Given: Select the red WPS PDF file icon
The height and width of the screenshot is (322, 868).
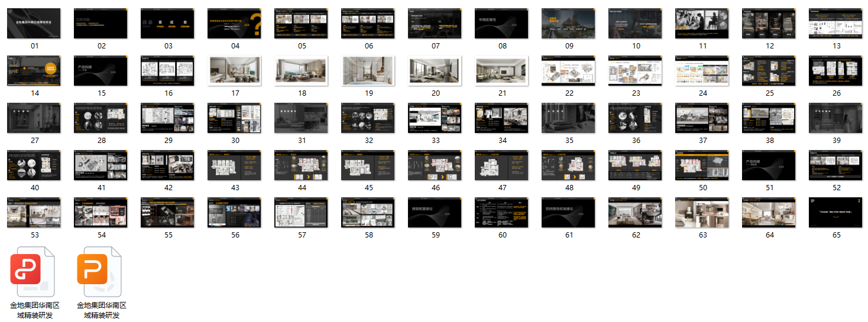Looking at the screenshot, I should 34,271.
